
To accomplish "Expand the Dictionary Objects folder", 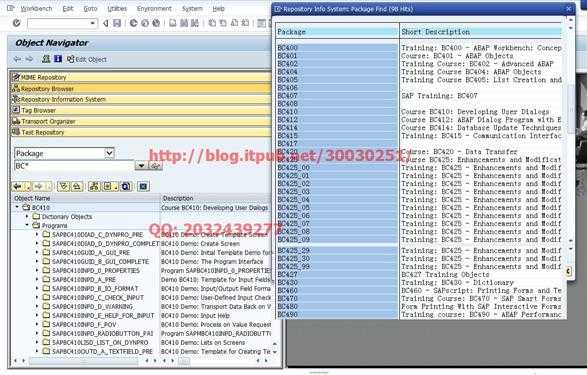I will (27, 216).
